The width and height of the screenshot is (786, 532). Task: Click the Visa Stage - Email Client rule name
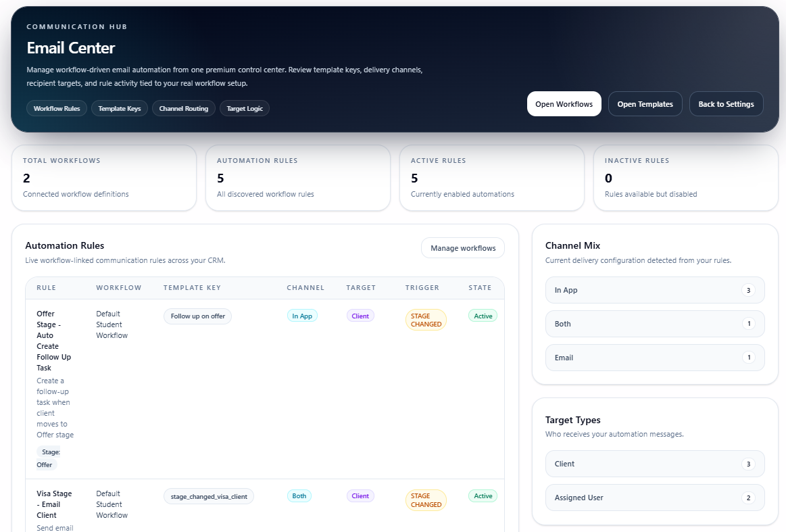(54, 504)
